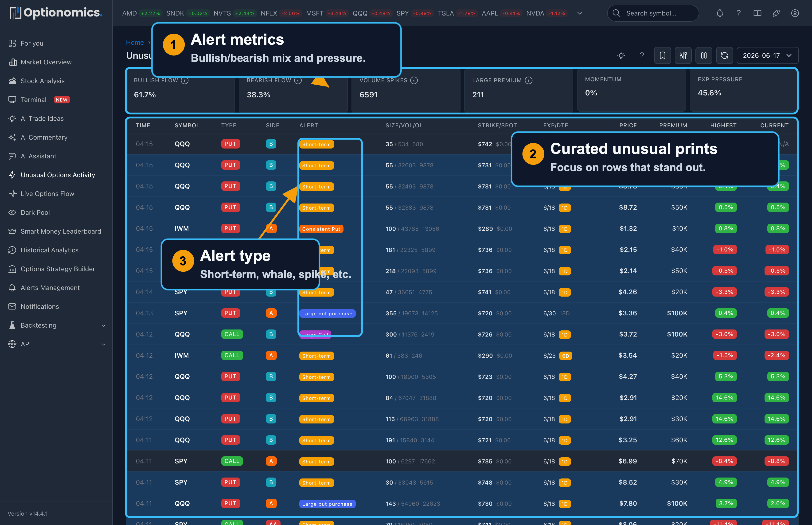Click the Unusual Options Activity bolt icon
This screenshot has width=812, height=525.
pyautogui.click(x=12, y=175)
